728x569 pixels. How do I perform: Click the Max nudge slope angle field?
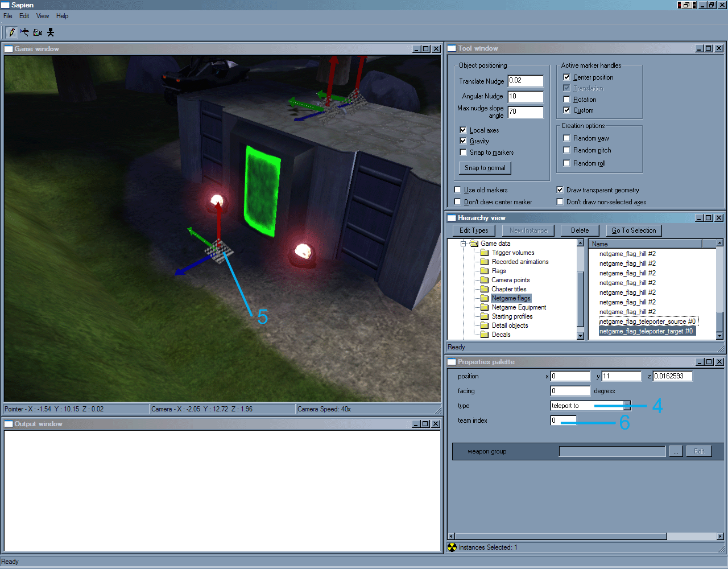click(526, 112)
